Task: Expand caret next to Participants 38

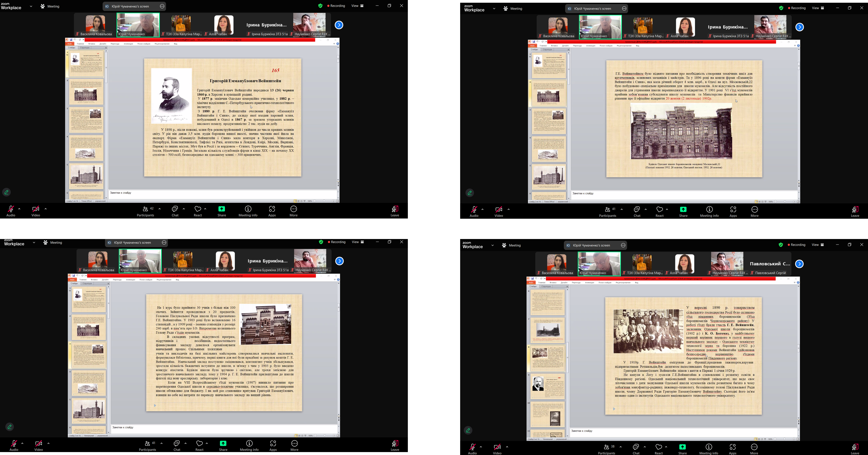Action: coord(621,447)
